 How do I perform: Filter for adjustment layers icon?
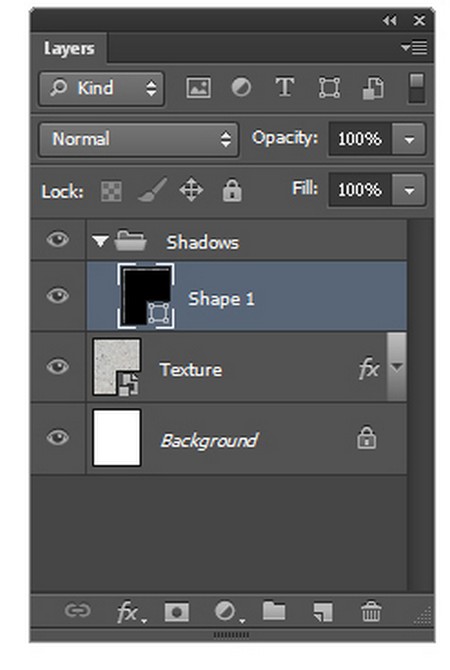click(241, 88)
